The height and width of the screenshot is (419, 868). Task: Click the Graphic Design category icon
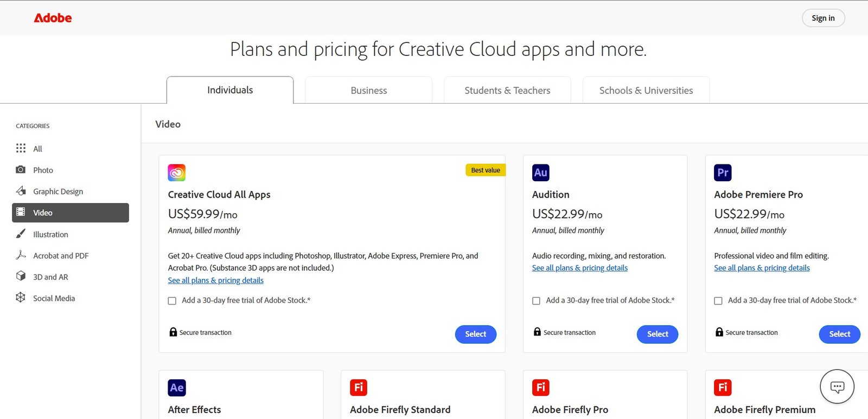(21, 191)
